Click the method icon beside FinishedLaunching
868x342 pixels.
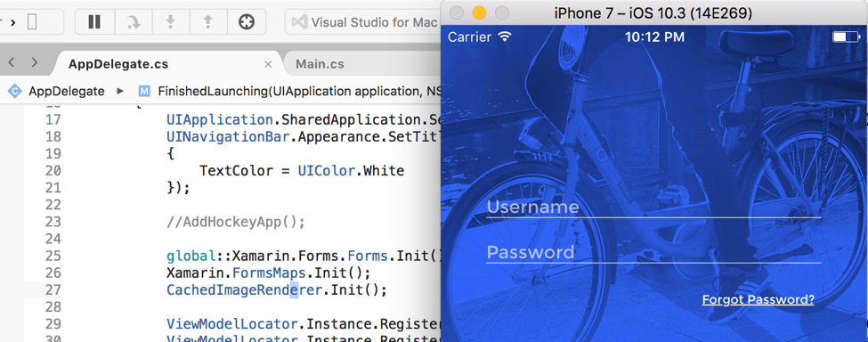point(144,92)
